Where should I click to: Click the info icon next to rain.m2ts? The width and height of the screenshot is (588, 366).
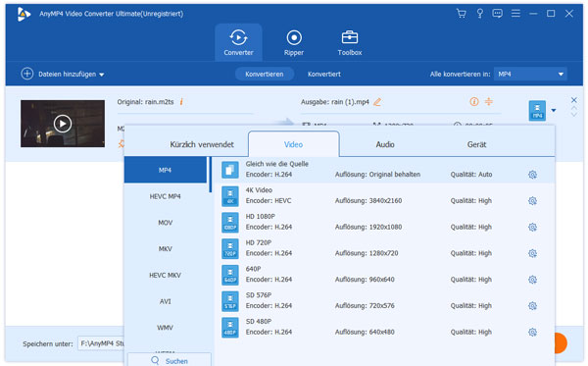(x=181, y=102)
